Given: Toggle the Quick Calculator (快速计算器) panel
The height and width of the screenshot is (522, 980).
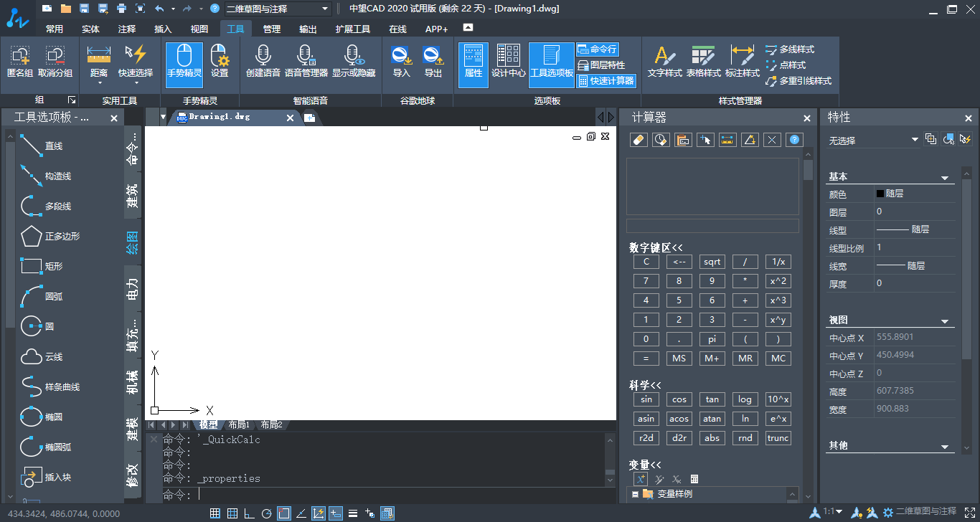Looking at the screenshot, I should [606, 81].
